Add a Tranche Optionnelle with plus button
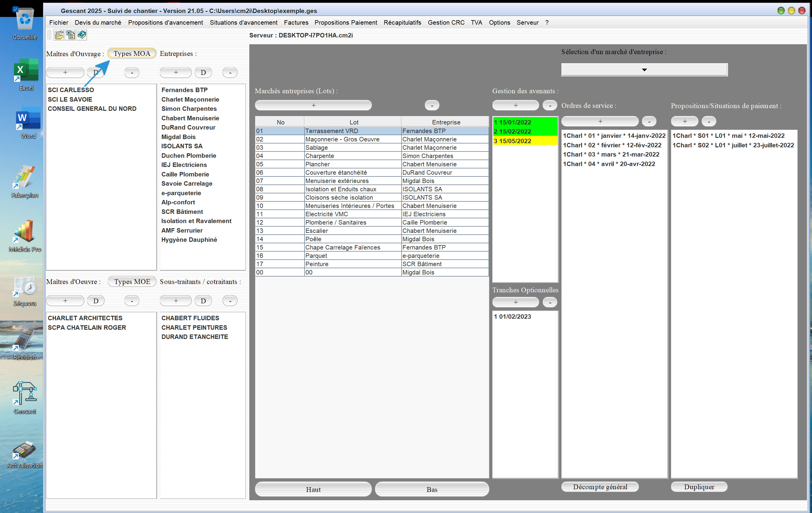Screen dimensions: 812x513 pyautogui.click(x=516, y=302)
